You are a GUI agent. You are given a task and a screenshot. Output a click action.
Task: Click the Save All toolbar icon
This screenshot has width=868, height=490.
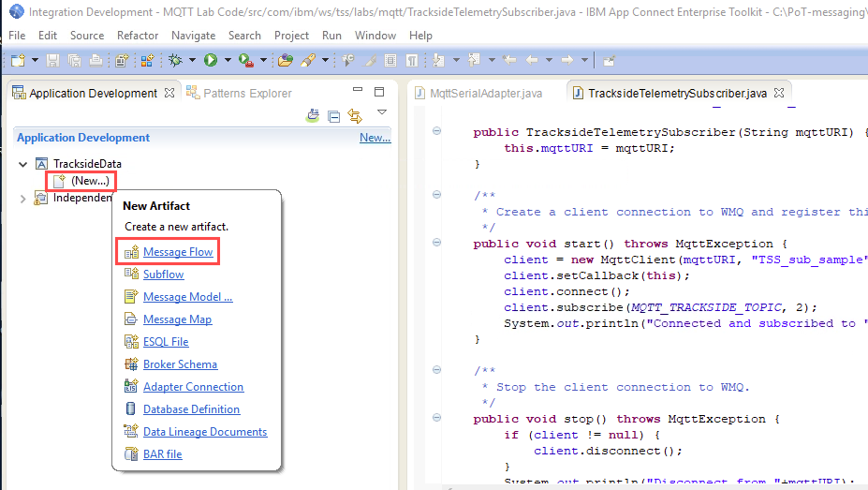tap(74, 60)
